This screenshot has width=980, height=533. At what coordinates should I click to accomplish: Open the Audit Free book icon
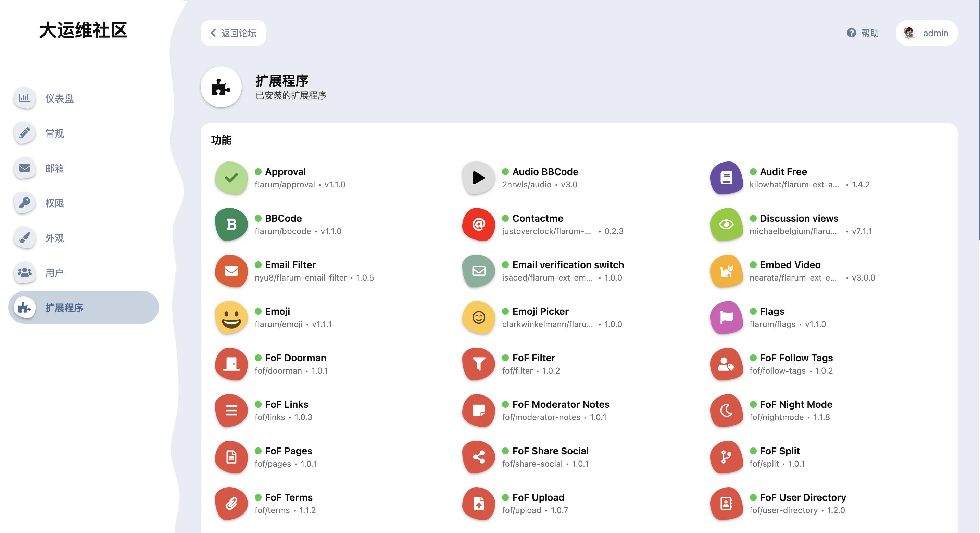point(726,178)
